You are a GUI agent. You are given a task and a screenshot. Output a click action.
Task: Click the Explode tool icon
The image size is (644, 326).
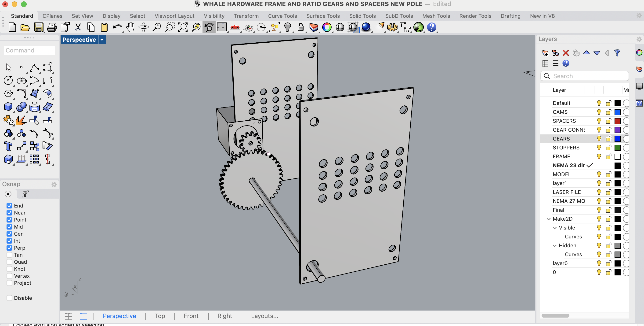(21, 120)
